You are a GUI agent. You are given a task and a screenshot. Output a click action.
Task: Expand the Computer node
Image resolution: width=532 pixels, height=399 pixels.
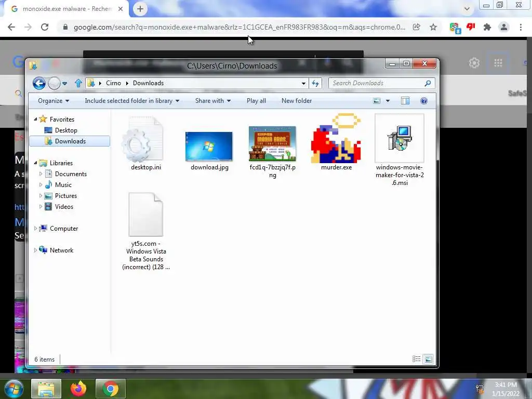[x=35, y=229]
